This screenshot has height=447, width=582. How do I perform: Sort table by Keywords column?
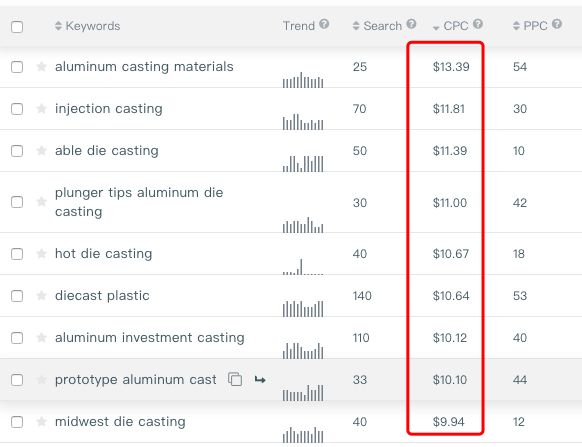pos(88,26)
